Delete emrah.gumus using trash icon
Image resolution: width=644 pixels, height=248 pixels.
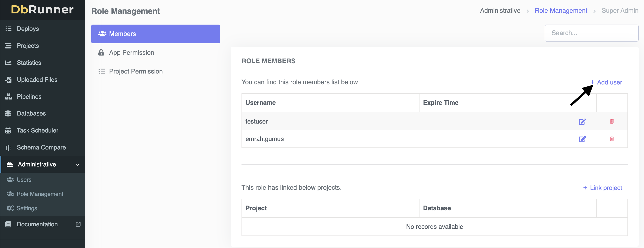(612, 139)
